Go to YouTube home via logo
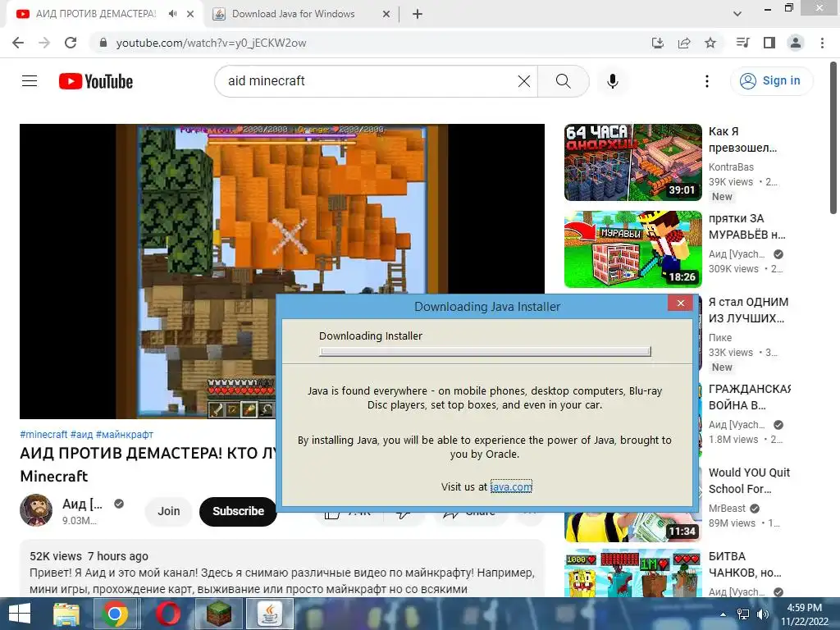840x630 pixels. click(x=96, y=81)
